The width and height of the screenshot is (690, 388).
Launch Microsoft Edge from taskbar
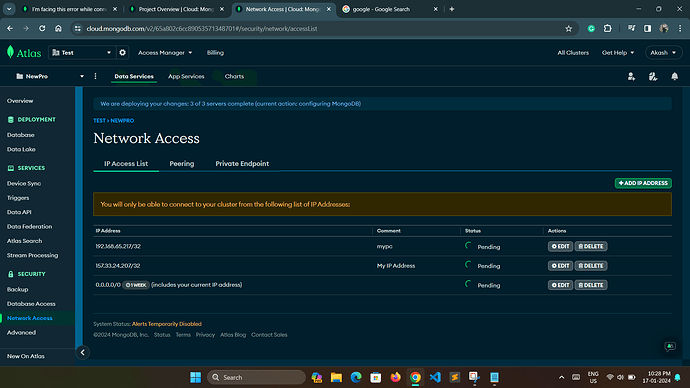point(356,377)
